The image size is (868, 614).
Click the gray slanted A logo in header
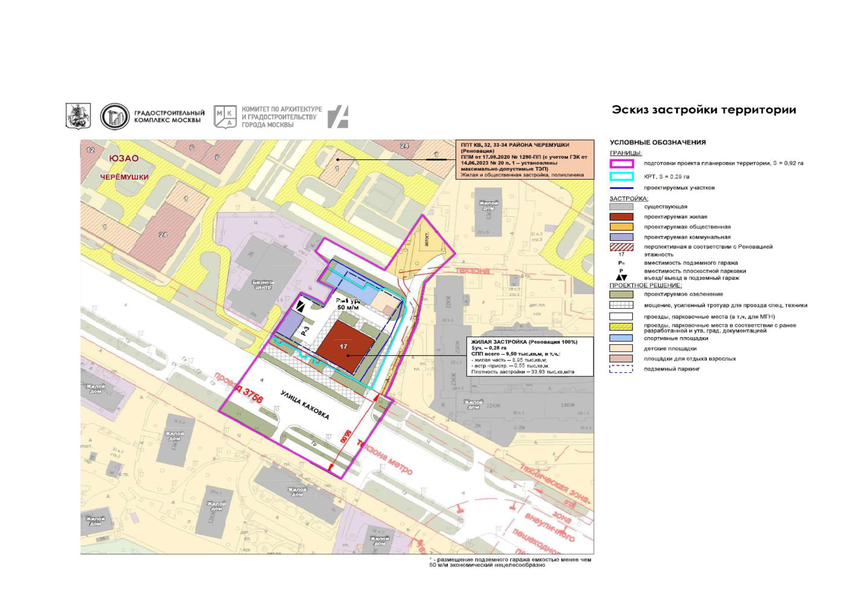[x=338, y=117]
